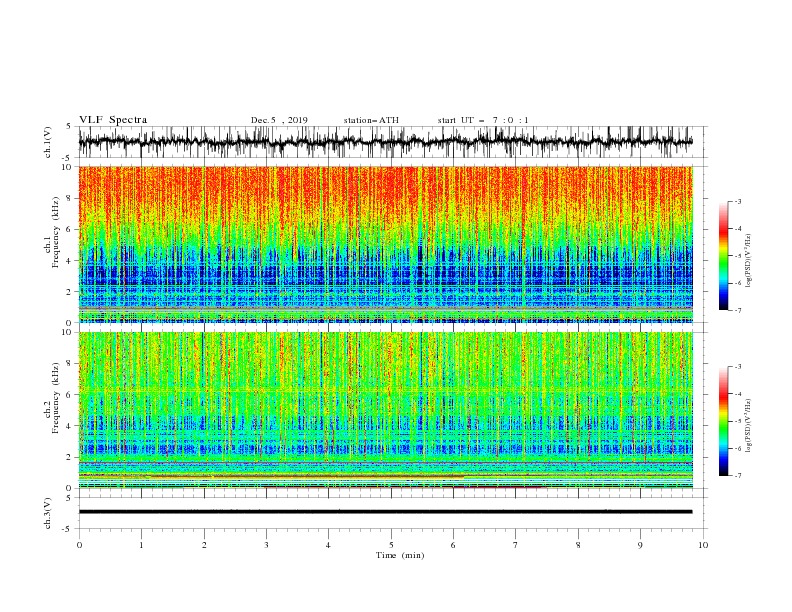The image size is (792, 612).
Task: Click the 'Time (min)' axis title
Action: (x=400, y=555)
